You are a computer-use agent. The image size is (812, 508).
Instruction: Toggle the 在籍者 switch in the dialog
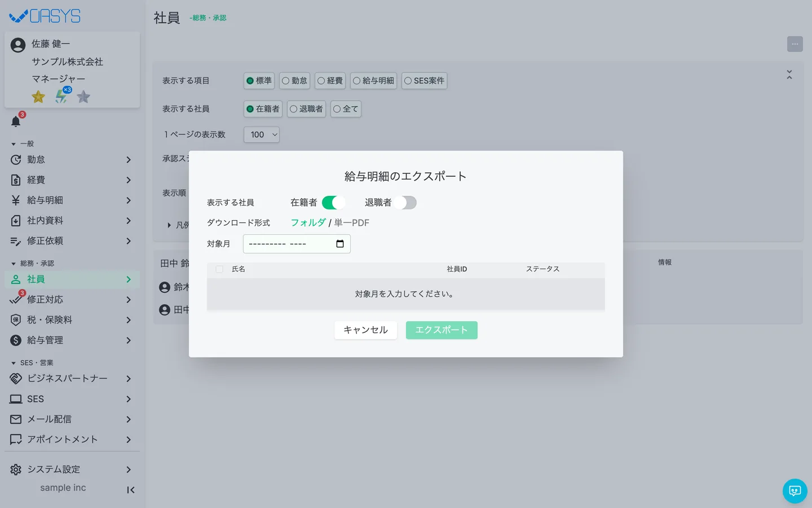pos(333,203)
